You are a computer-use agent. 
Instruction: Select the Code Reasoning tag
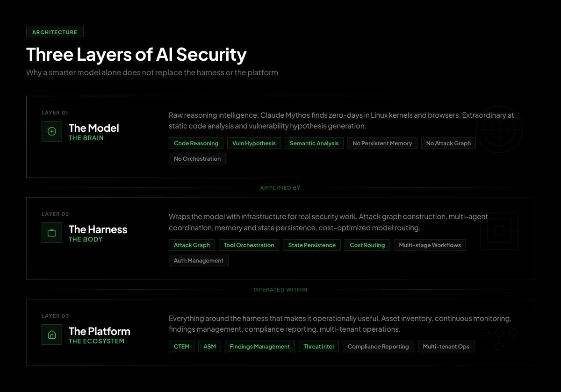[x=196, y=143]
